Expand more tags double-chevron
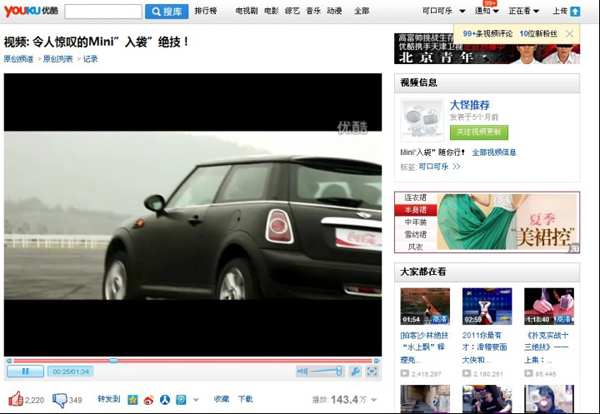The height and width of the screenshot is (414, 600). point(456,166)
